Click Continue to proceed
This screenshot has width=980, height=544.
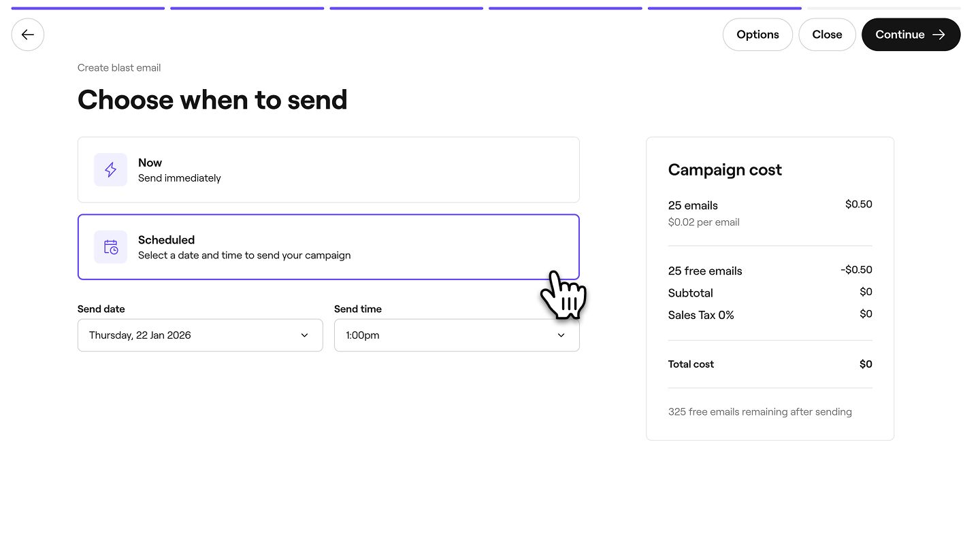point(900,35)
